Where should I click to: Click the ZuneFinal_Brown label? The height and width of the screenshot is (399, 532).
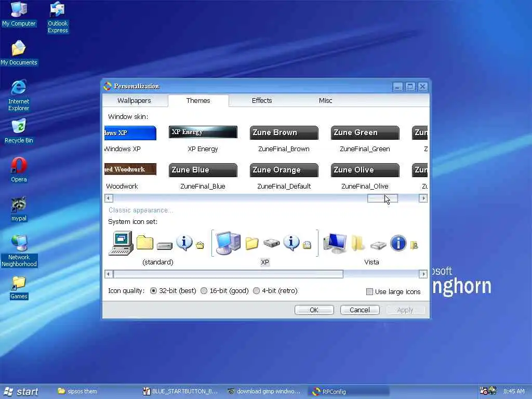pos(284,149)
